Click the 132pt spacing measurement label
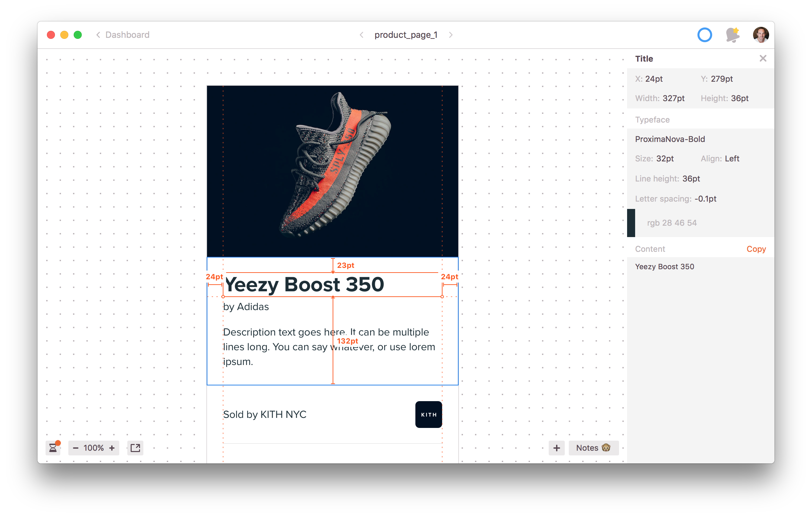812x517 pixels. [x=347, y=341]
